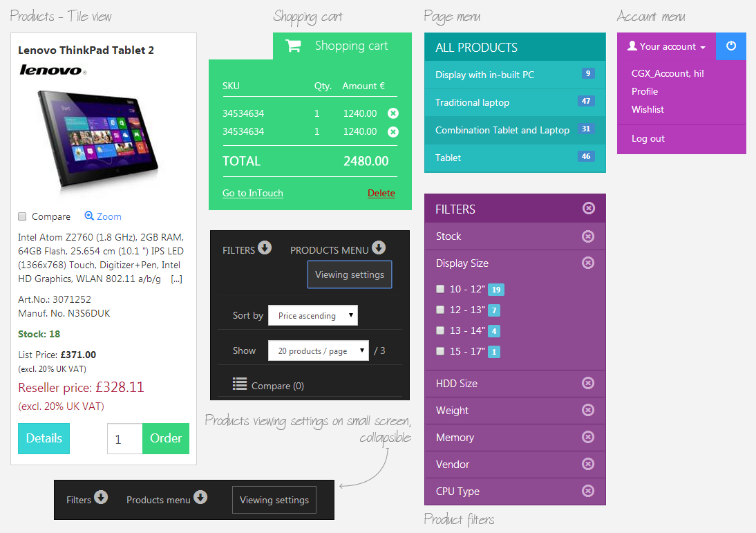The height and width of the screenshot is (533, 756).
Task: Clear the Weight filter
Action: click(x=588, y=410)
